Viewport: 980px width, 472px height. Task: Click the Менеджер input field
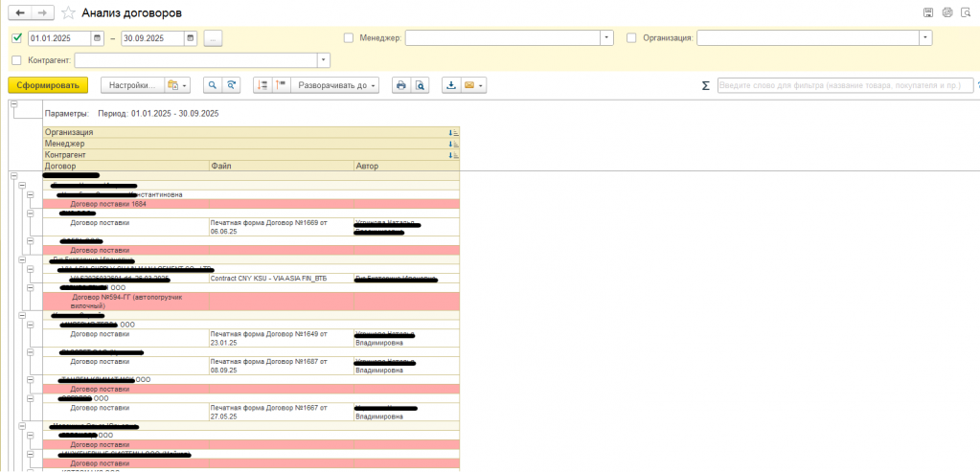pos(503,38)
